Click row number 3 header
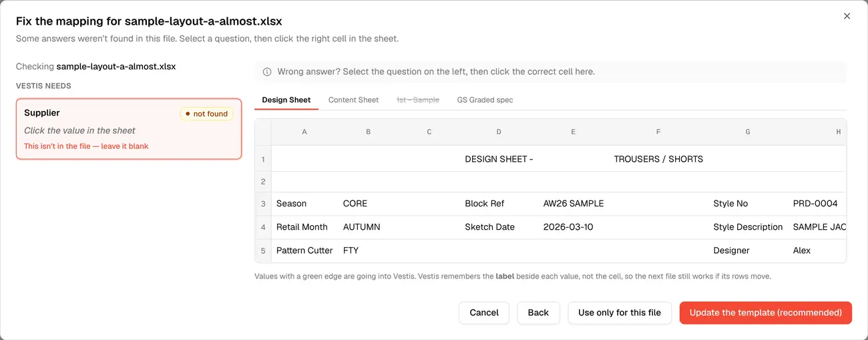The height and width of the screenshot is (340, 868). tap(263, 204)
